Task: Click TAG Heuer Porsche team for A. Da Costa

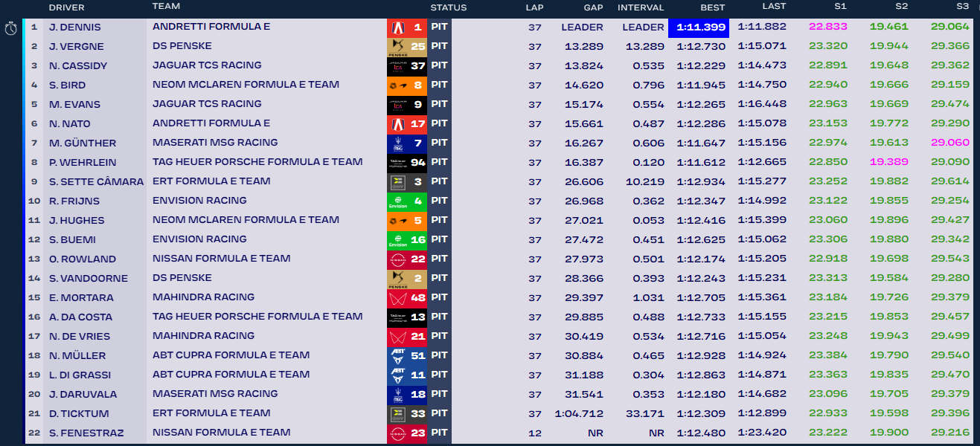Action: point(257,317)
